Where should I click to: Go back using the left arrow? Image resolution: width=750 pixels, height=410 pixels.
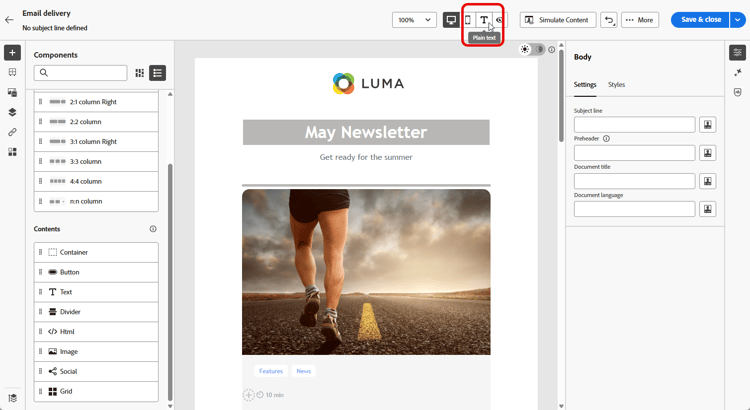[x=9, y=20]
